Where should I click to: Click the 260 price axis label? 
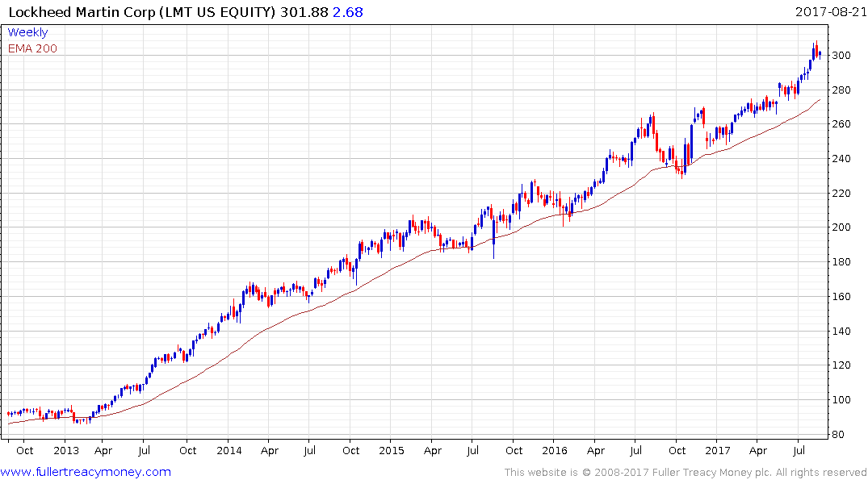click(841, 124)
